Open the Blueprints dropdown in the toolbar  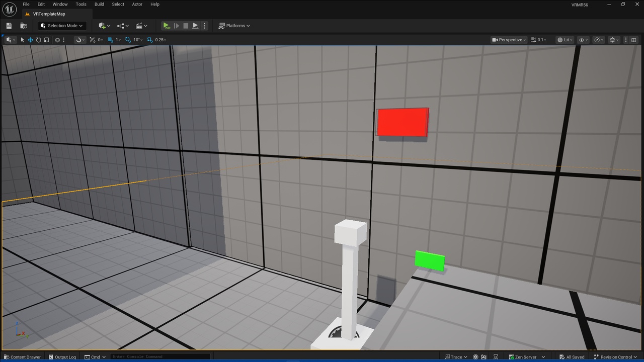tap(123, 26)
